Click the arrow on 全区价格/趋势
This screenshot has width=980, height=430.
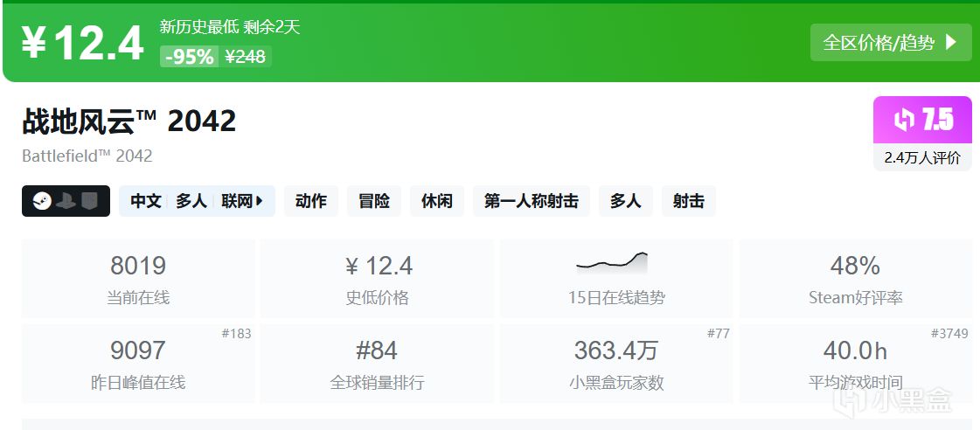952,42
